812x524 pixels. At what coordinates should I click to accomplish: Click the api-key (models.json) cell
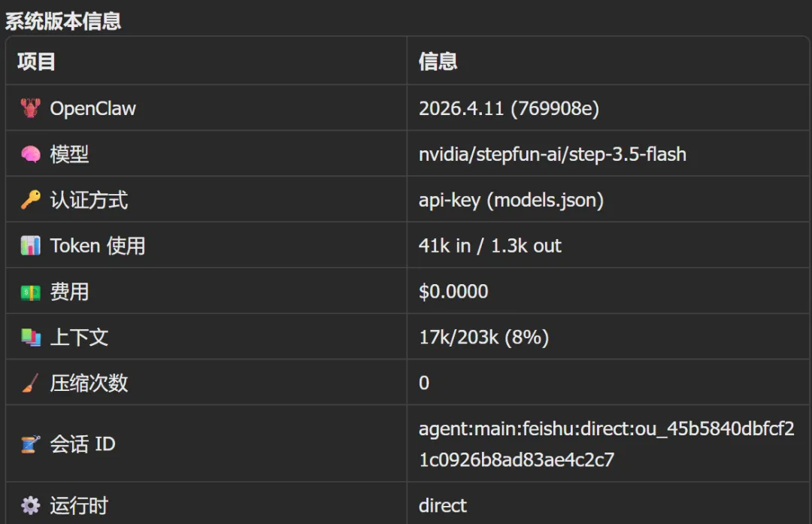[x=511, y=200]
